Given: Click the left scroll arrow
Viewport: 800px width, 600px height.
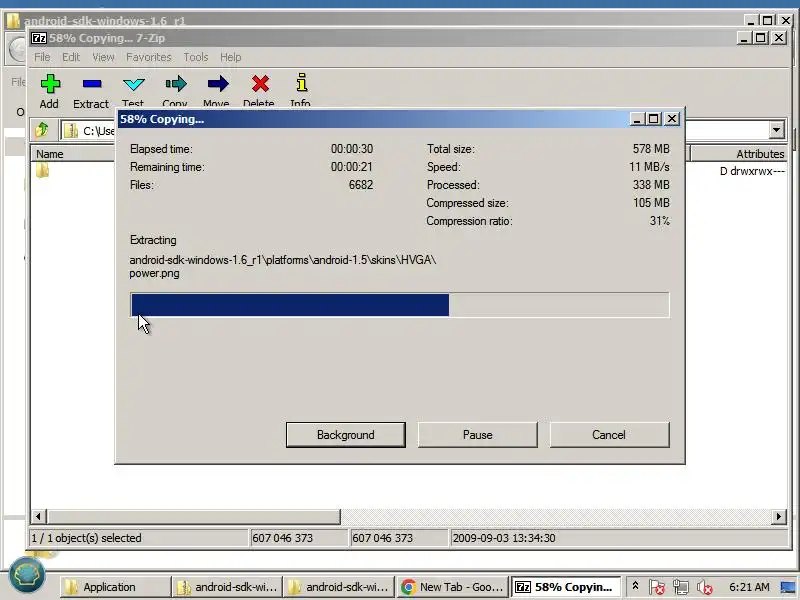Looking at the screenshot, I should 38,516.
